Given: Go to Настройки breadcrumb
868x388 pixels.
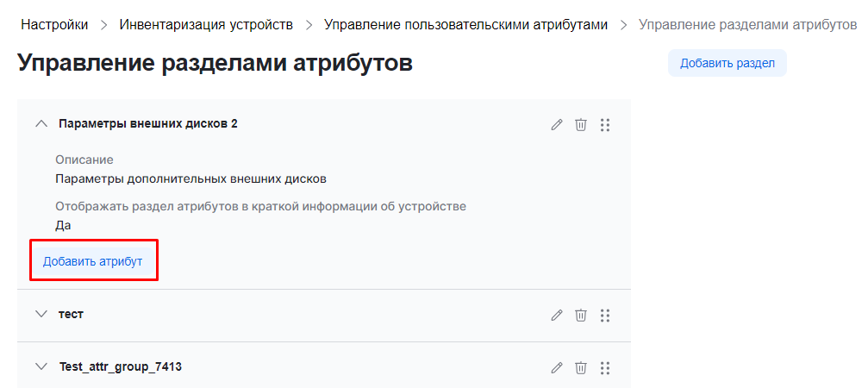Looking at the screenshot, I should click(54, 25).
